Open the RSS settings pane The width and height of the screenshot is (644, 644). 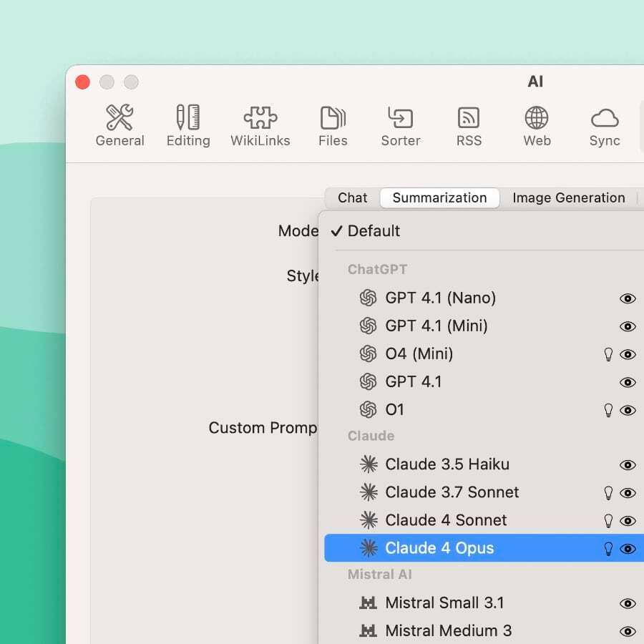(x=469, y=126)
